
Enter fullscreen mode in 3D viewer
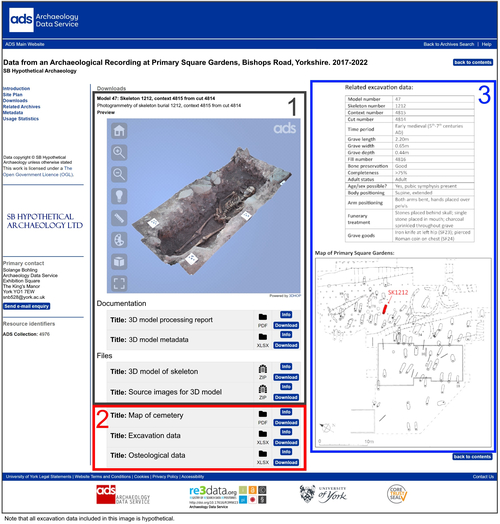point(119,283)
